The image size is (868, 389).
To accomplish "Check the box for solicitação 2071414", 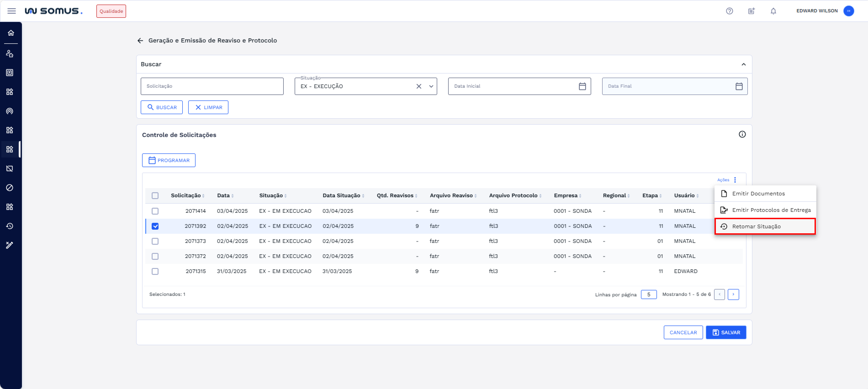I will pyautogui.click(x=155, y=211).
